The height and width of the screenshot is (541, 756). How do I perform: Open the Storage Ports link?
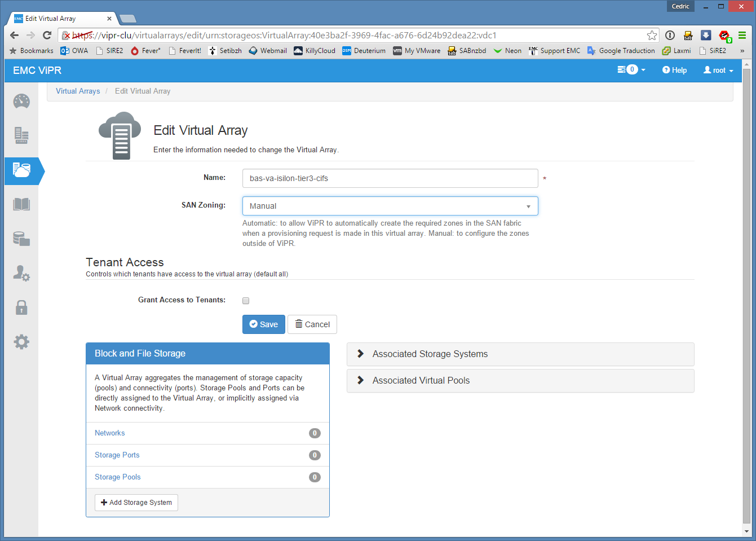[117, 455]
